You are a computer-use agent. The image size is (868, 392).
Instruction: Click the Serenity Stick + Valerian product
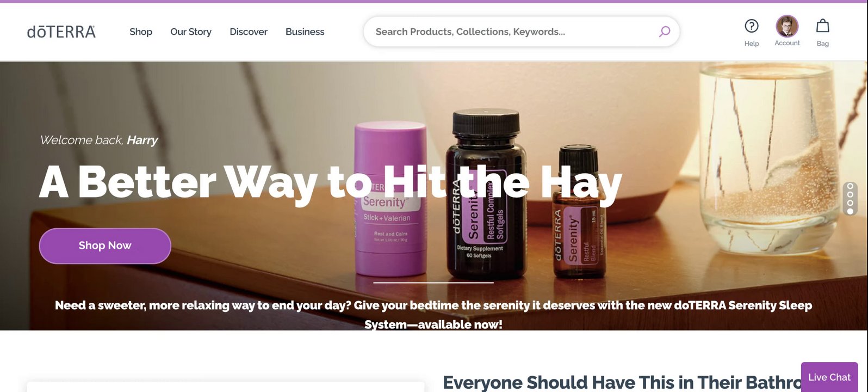(390, 199)
